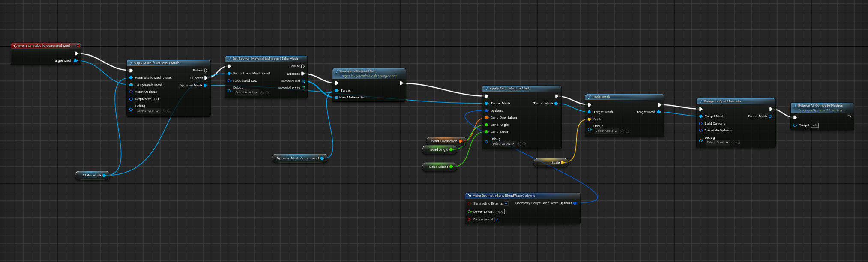868x262 pixels.
Task: Click the Material Index array output pin
Action: click(303, 88)
